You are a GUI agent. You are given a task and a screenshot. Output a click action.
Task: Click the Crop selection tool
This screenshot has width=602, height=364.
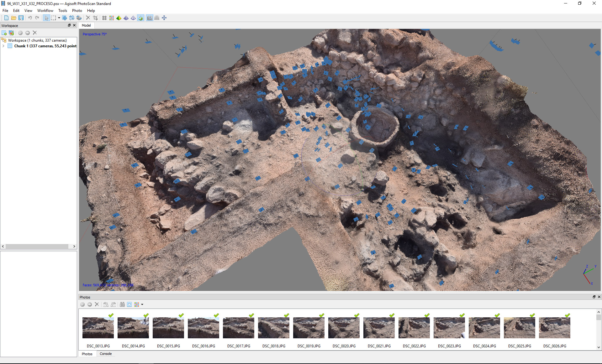pos(96,18)
